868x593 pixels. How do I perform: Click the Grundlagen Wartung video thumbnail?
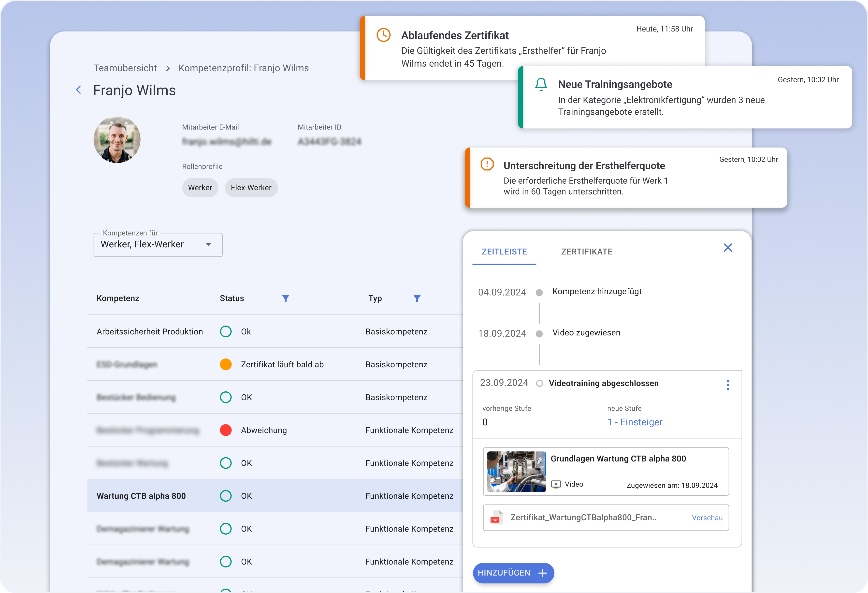(x=516, y=472)
